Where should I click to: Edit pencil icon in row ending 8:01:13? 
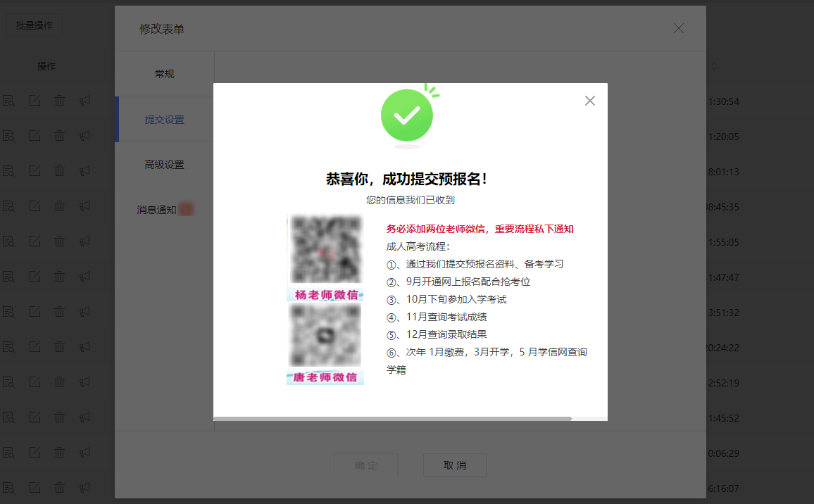pyautogui.click(x=35, y=171)
